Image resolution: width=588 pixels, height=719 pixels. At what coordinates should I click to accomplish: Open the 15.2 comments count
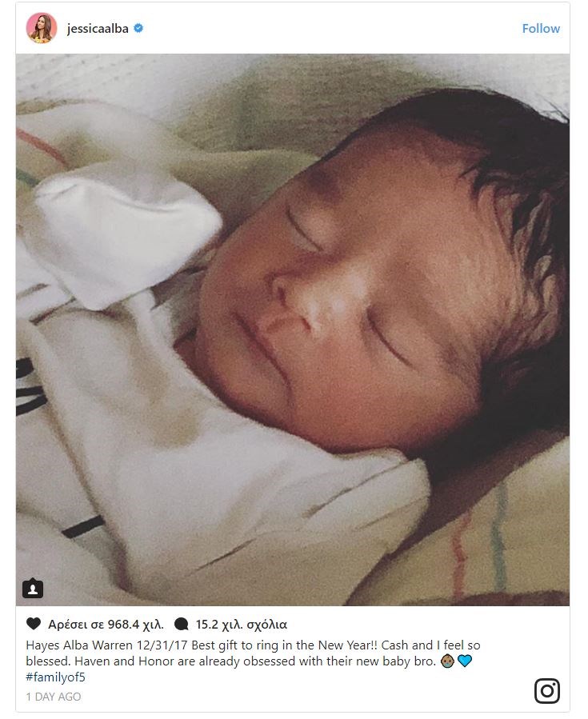(242, 625)
